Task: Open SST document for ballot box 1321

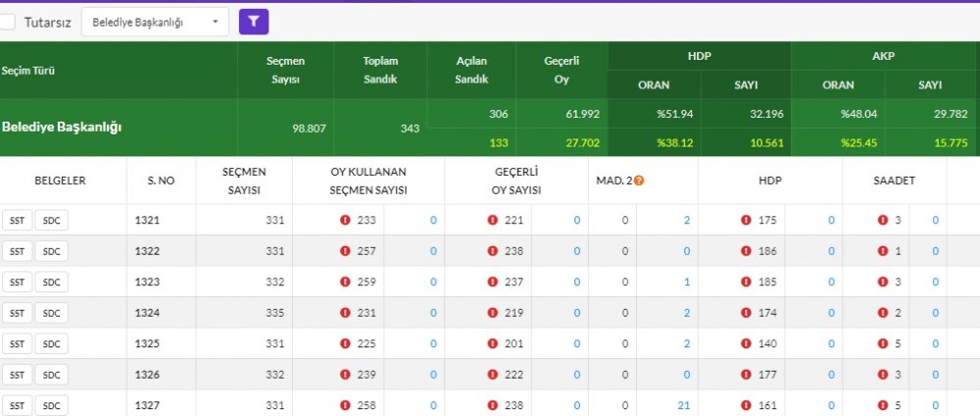Action: click(17, 221)
